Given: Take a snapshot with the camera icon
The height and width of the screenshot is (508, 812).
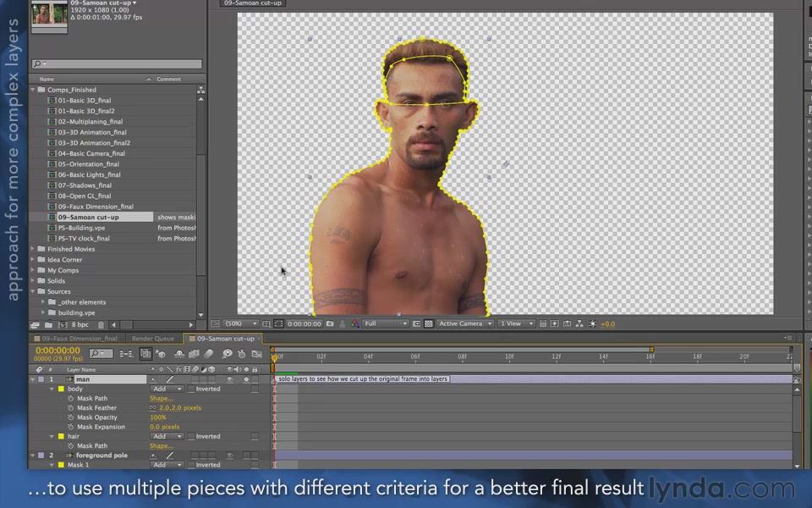Looking at the screenshot, I should tap(330, 324).
